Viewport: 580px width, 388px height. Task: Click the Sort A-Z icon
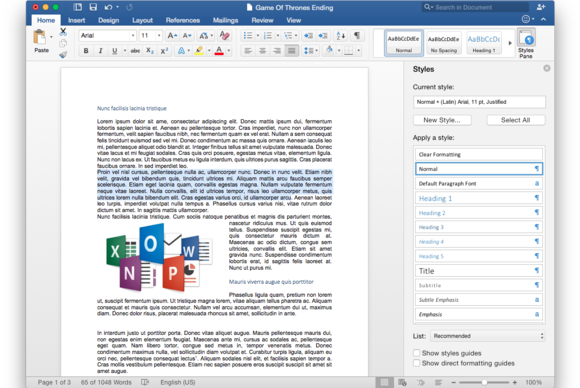341,36
